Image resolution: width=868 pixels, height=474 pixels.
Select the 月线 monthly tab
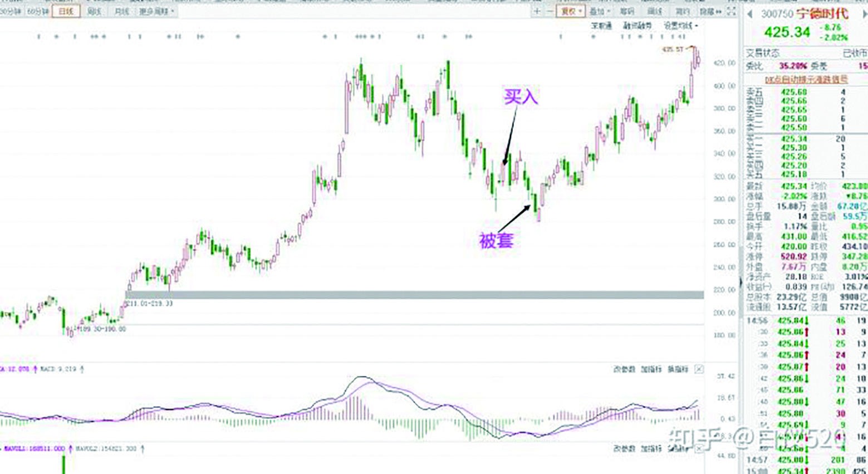point(121,11)
